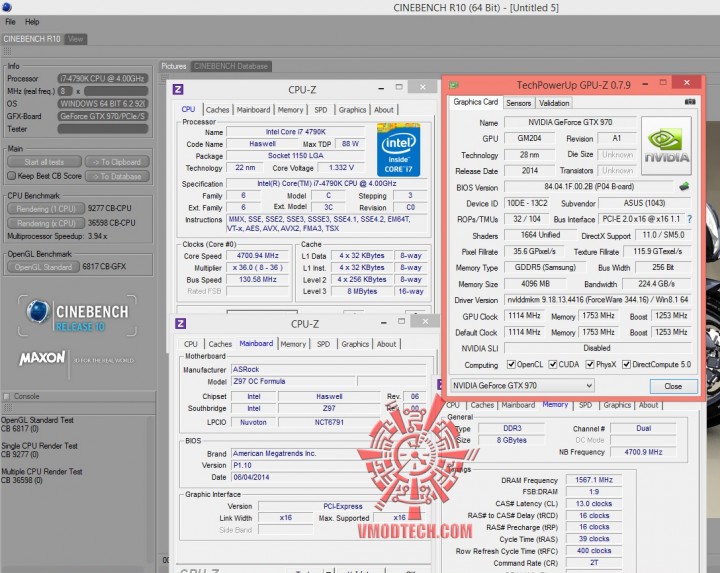Screen dimensions: 720x573
Task: Open SPD tab in Mainboard CPU-Z window
Action: point(323,344)
